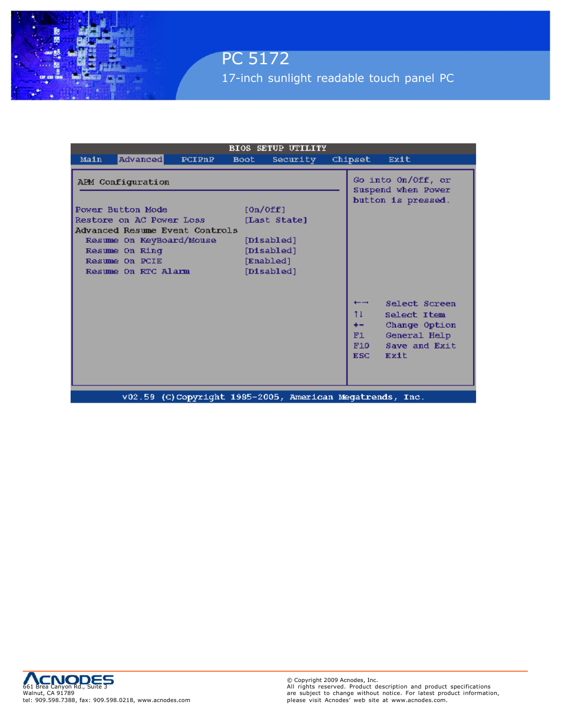Change Resume On RTC Alarm [Disabled] value

271,272
